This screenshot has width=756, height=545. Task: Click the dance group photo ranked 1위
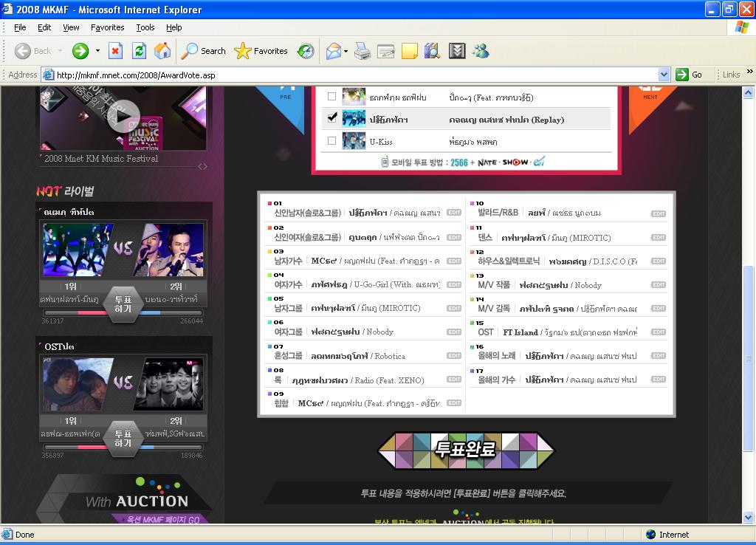click(78, 250)
